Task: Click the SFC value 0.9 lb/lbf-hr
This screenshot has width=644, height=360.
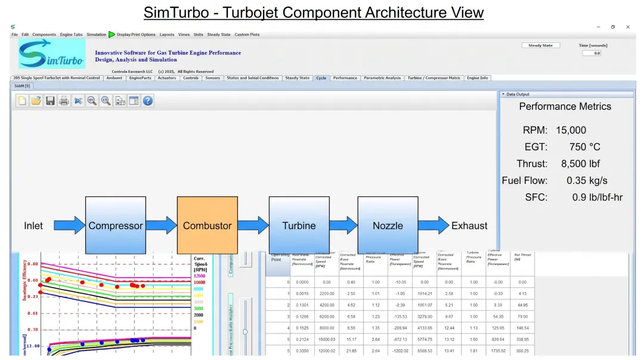Action: point(597,198)
